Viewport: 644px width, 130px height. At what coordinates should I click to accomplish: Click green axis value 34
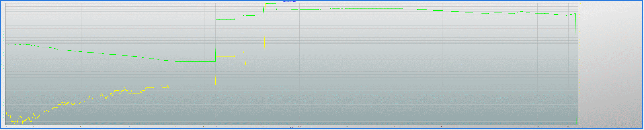pos(3,118)
